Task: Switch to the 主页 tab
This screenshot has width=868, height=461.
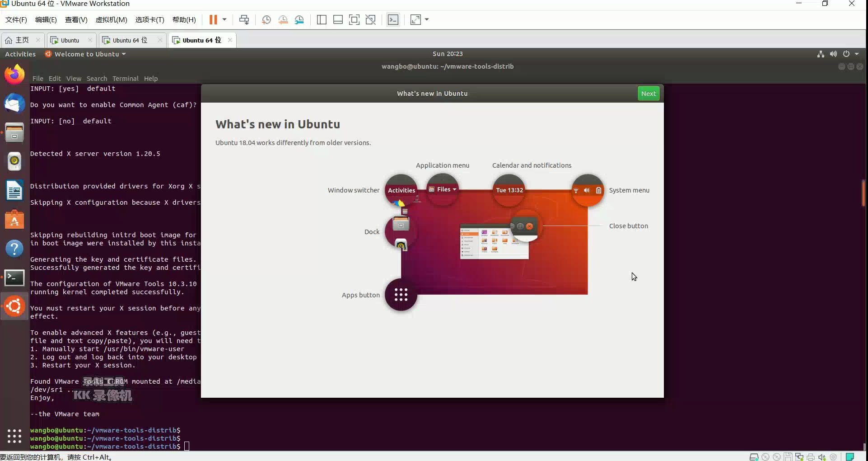Action: (x=23, y=40)
